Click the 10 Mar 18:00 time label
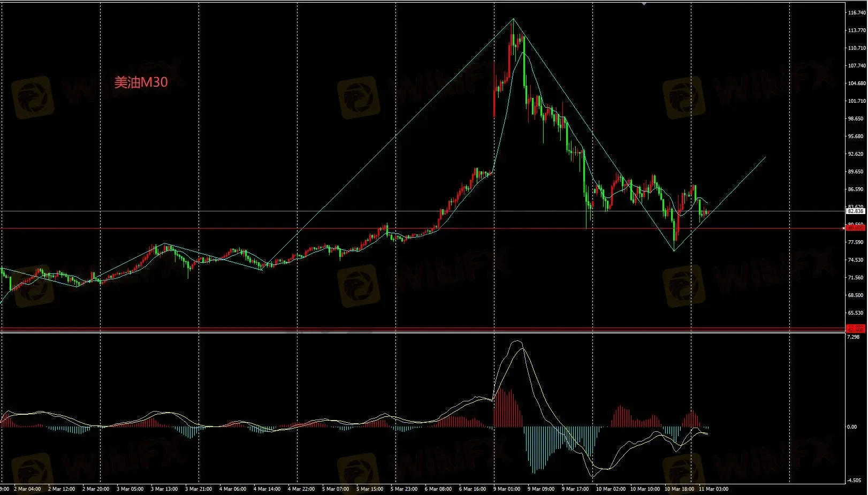868x495 pixels. [x=679, y=489]
